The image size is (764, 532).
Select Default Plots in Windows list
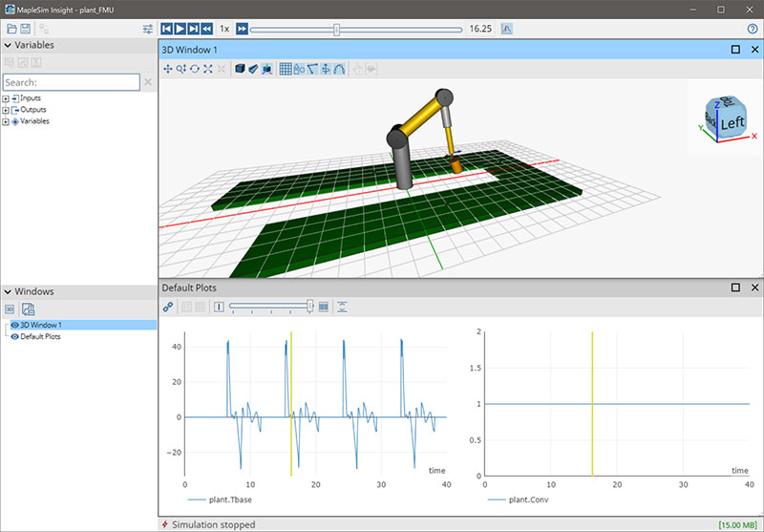pos(42,337)
